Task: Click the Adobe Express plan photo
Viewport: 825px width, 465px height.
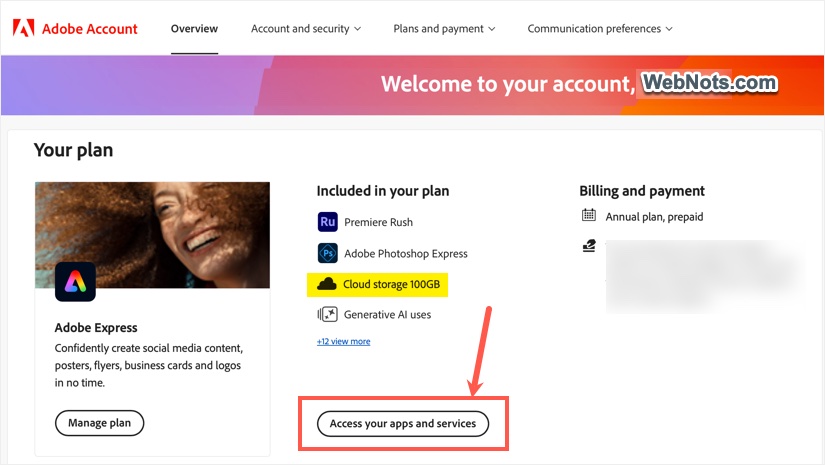Action: coord(153,235)
